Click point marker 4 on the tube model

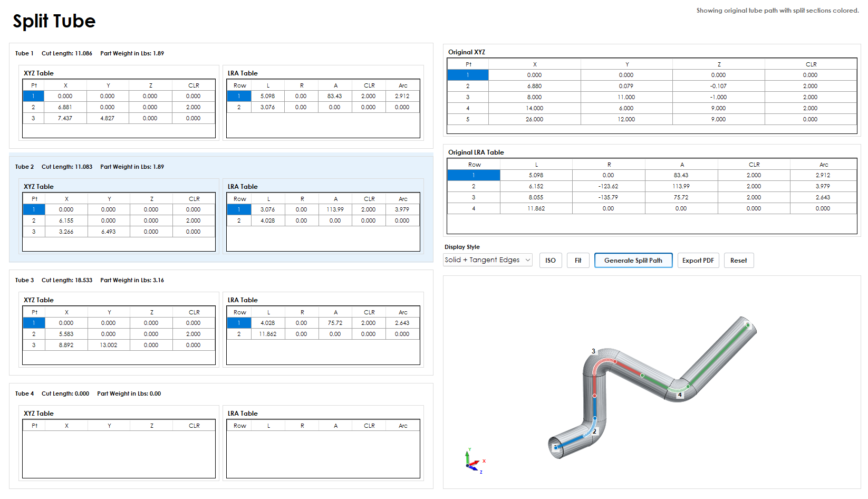[680, 395]
